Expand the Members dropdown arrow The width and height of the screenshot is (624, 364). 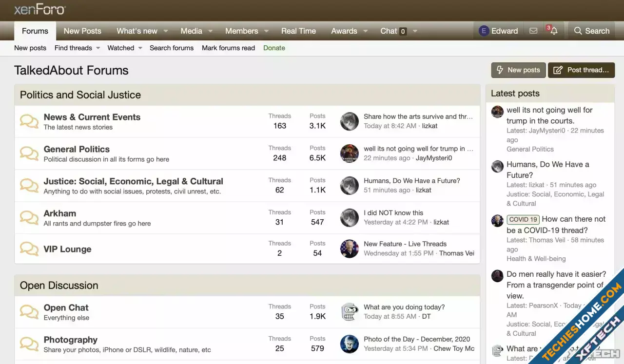coord(267,31)
